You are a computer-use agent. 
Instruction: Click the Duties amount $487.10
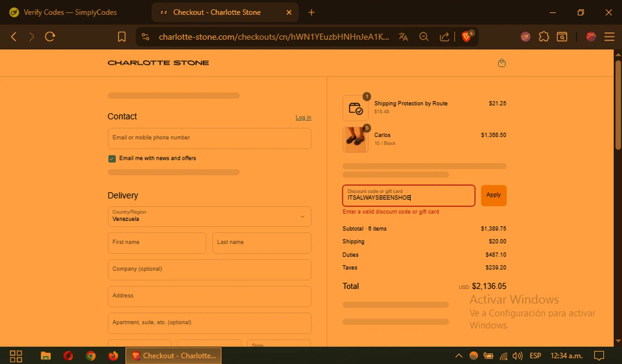click(496, 255)
